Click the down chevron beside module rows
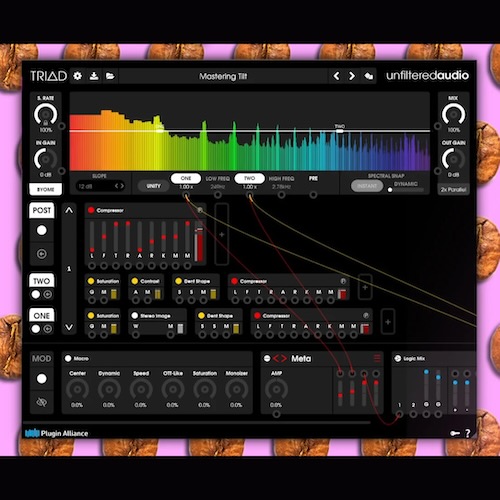The height and width of the screenshot is (500, 500). point(69,327)
